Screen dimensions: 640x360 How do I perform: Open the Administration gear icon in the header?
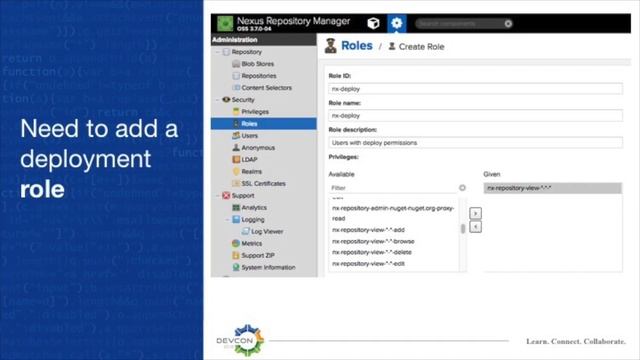[396, 24]
